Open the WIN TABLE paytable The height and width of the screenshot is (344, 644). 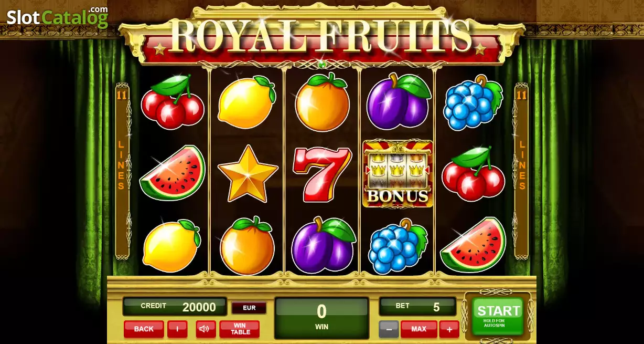click(240, 329)
